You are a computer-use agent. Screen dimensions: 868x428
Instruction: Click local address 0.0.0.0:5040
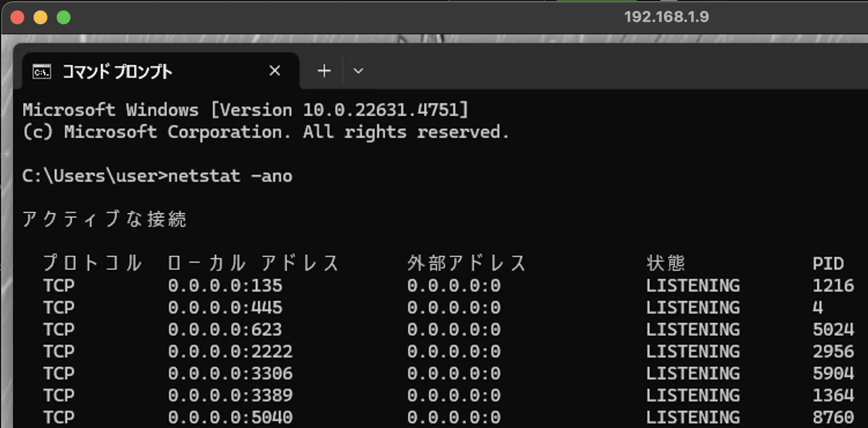point(231,418)
